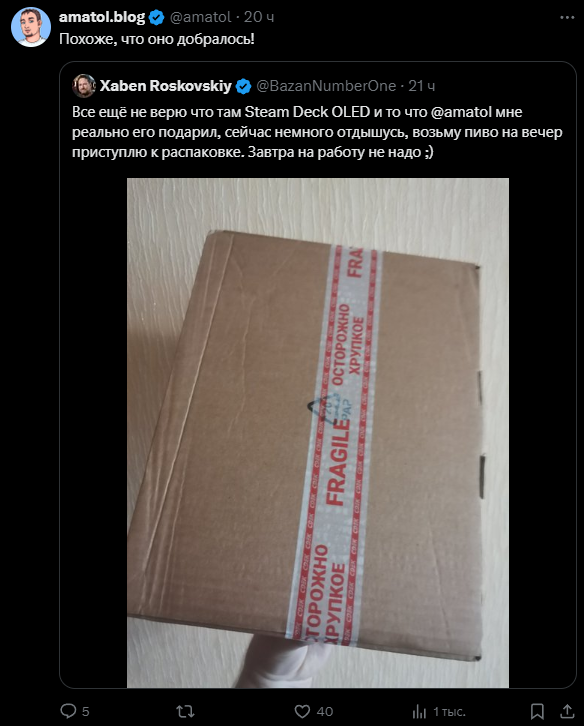The height and width of the screenshot is (726, 584).
Task: Open the 20 ч timestamp link
Action: 259,17
